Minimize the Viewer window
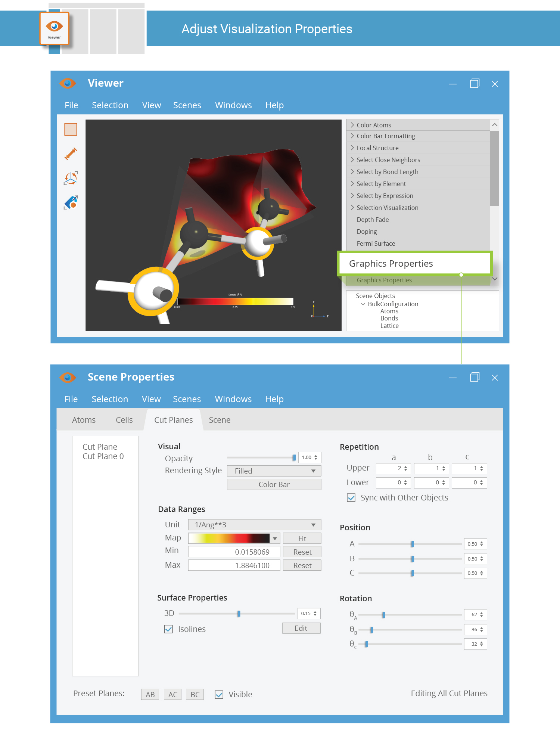 453,84
